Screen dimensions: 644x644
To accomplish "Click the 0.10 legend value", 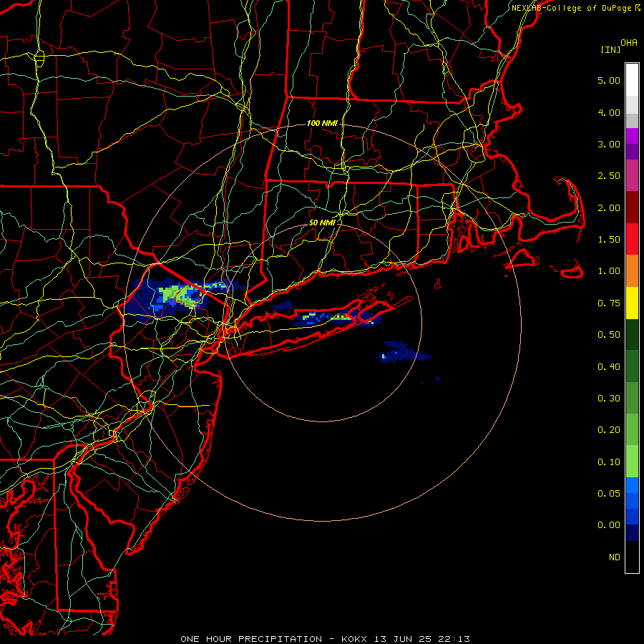I will (x=609, y=462).
